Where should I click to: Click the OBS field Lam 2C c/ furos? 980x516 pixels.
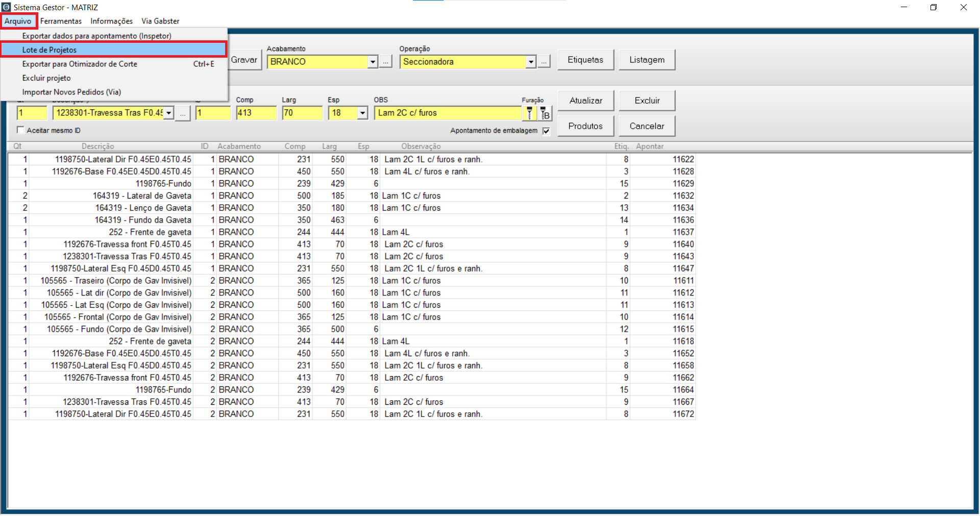448,113
